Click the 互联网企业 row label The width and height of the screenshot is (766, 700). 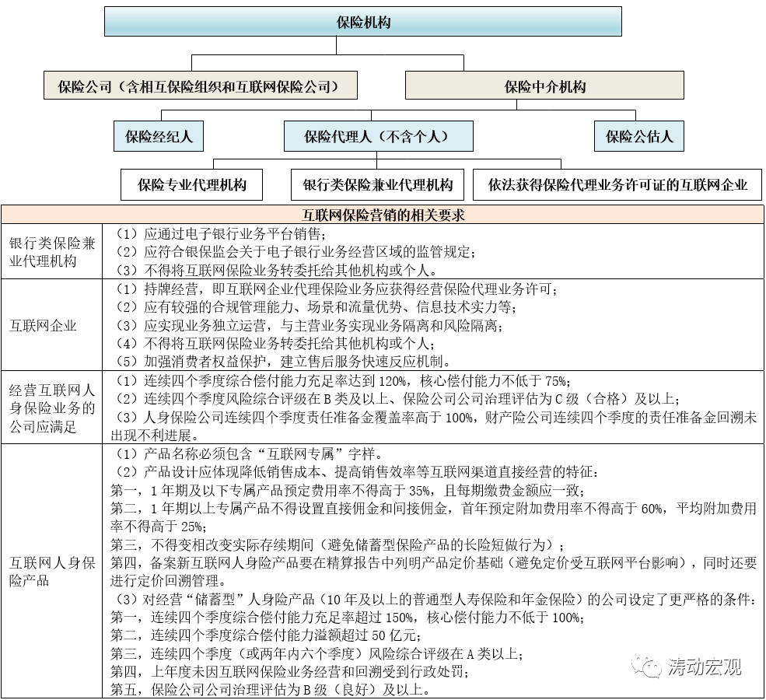coord(43,325)
